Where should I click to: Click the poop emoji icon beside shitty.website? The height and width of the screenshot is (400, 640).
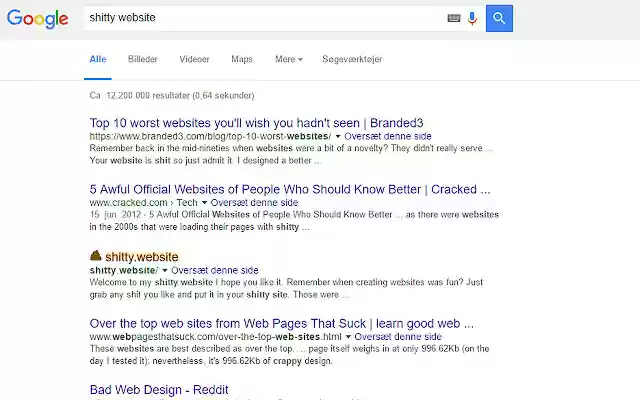click(x=96, y=256)
